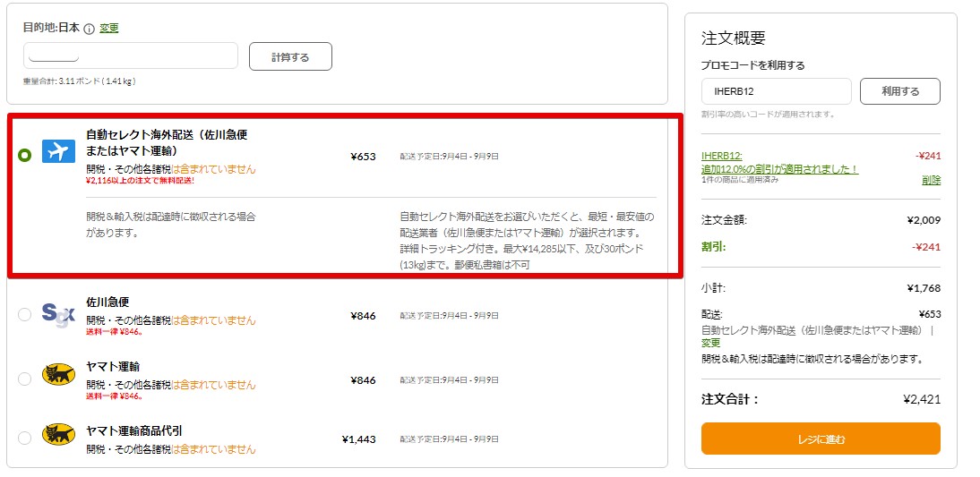Screen dimensions: 980x477
Task: Click the destination info circle icon
Action: pyautogui.click(x=89, y=28)
